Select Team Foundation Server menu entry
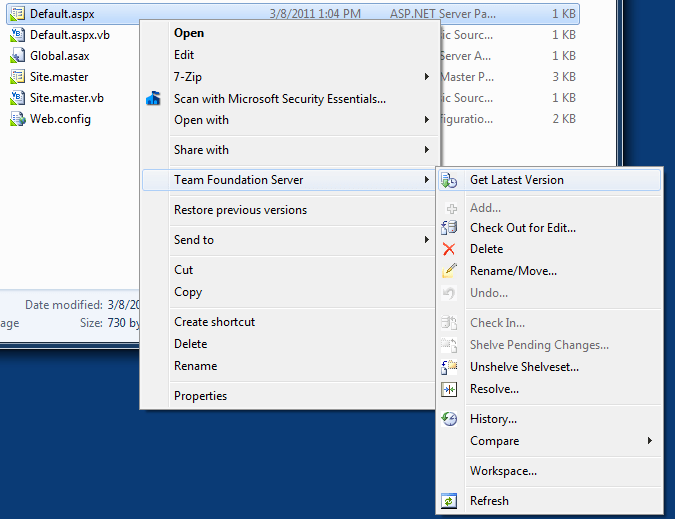Screen dimensions: 675x519 (289, 180)
